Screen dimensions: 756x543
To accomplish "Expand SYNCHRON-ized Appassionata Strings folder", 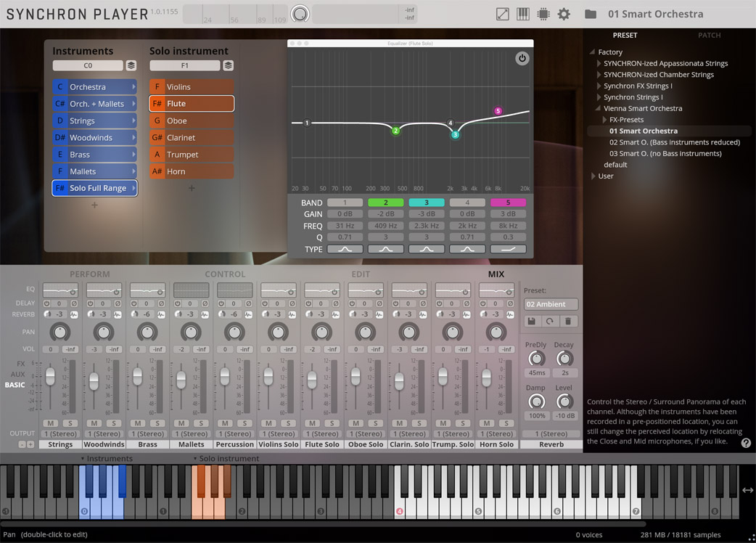I will 599,63.
